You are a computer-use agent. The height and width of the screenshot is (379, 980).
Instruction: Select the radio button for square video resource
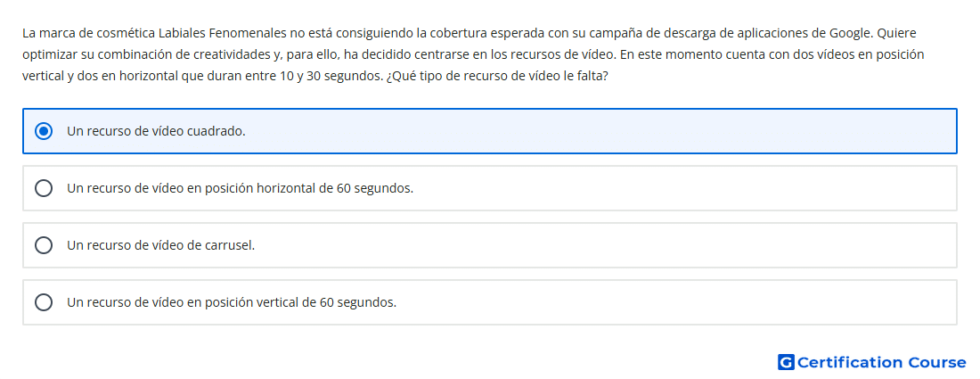click(x=44, y=131)
